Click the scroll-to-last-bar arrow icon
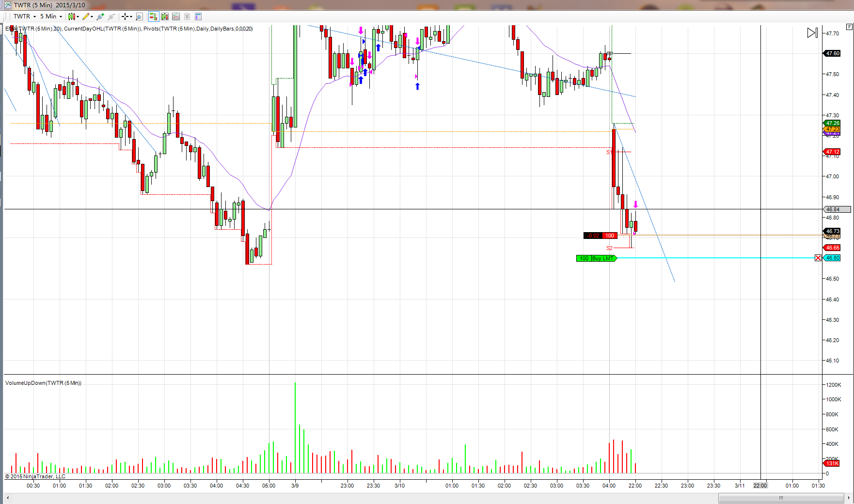The height and width of the screenshot is (504, 854). pos(813,33)
